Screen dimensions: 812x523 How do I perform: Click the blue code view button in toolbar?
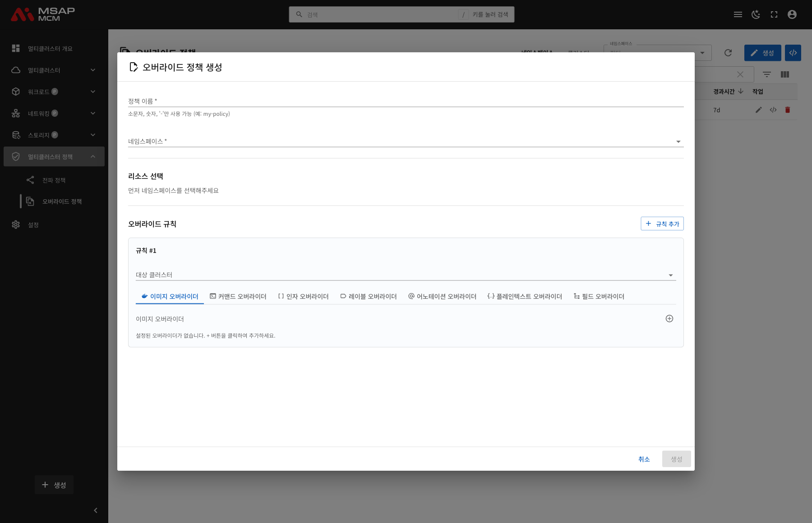click(793, 53)
